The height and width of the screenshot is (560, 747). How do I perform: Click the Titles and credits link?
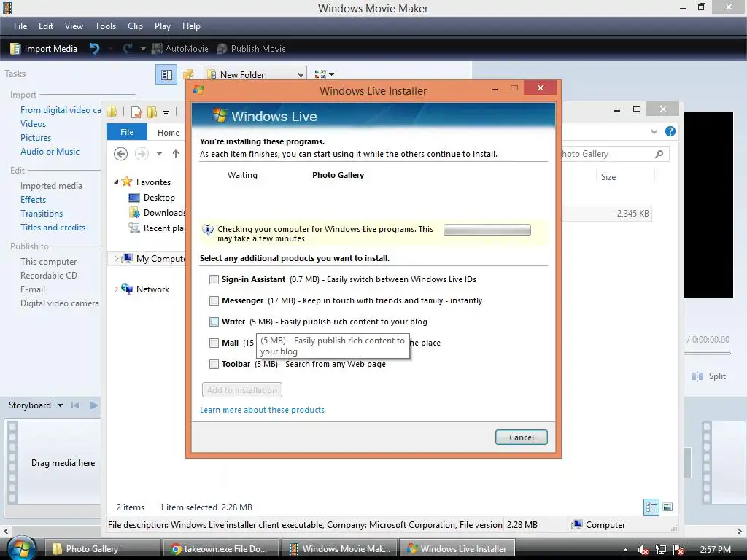tap(53, 227)
